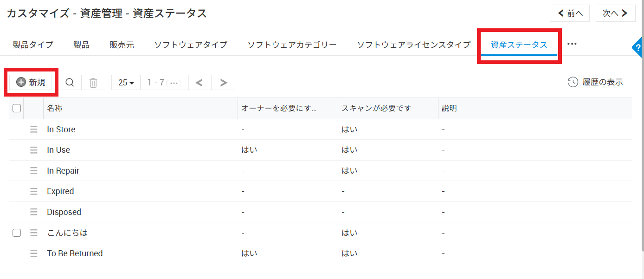Screen dimensions: 644x279
Task: Click drag handle icon for To Be Returned row
Action: coord(34,253)
